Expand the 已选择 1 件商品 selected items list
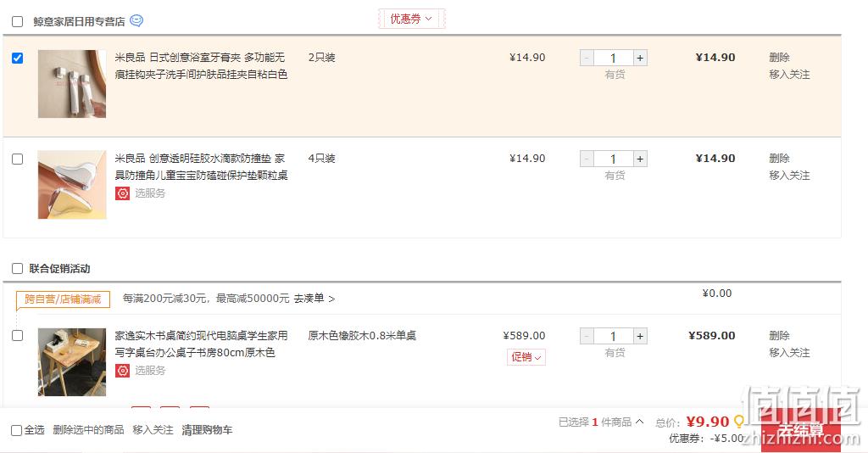Image resolution: width=868 pixels, height=453 pixels. coord(601,422)
